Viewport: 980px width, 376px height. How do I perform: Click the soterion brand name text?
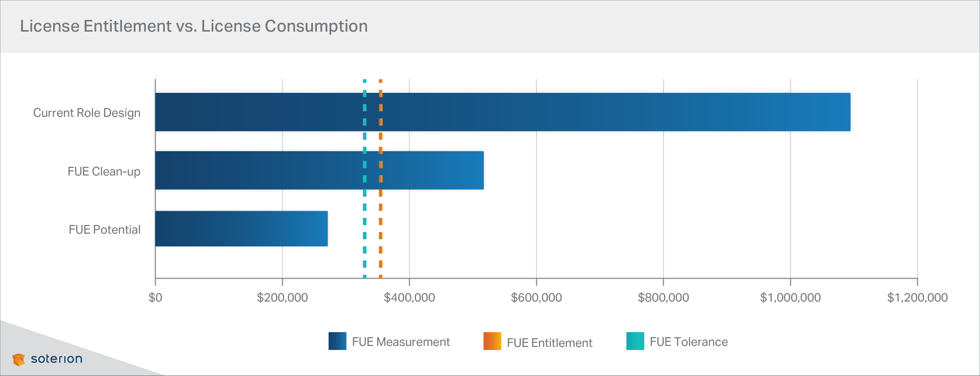56,359
